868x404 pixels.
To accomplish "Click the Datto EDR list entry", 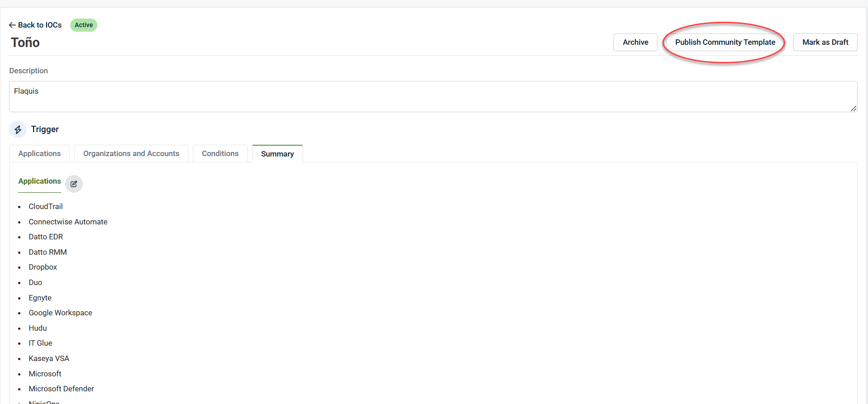I will coord(46,237).
